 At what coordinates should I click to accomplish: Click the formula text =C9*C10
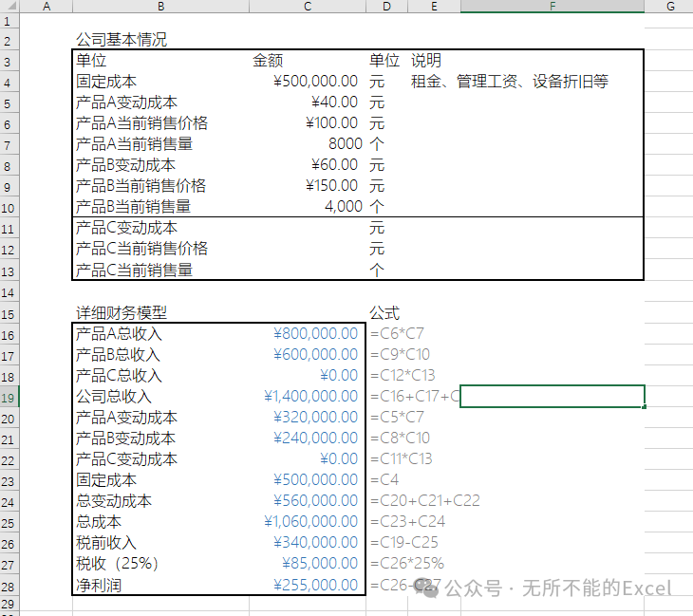400,354
